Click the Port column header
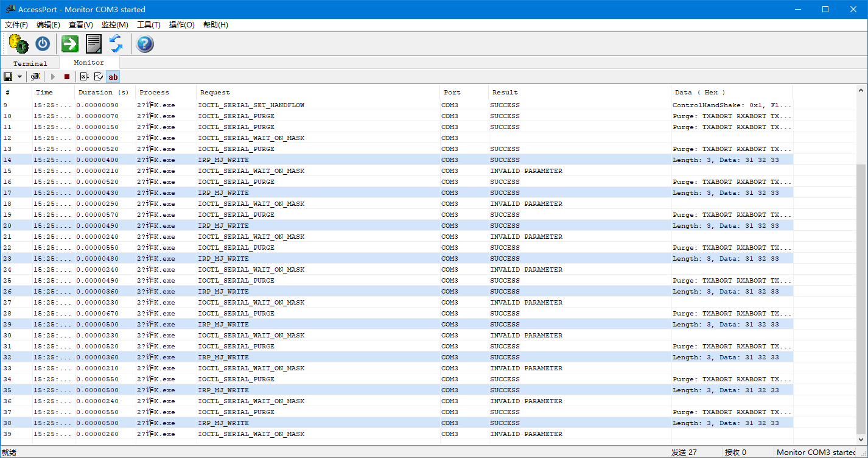 464,93
